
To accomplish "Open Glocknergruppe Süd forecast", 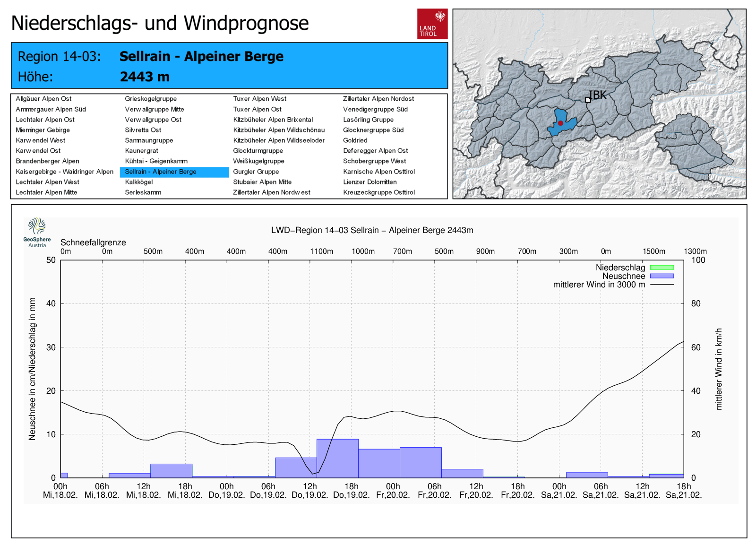I will click(373, 130).
